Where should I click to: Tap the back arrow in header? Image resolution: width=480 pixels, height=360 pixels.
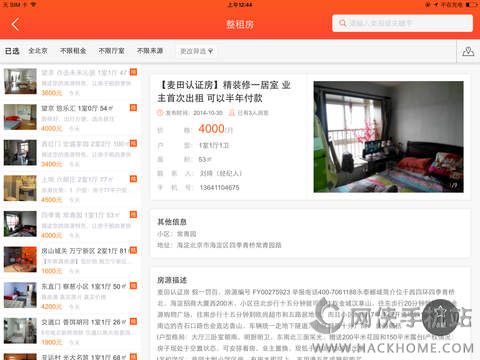(15, 24)
